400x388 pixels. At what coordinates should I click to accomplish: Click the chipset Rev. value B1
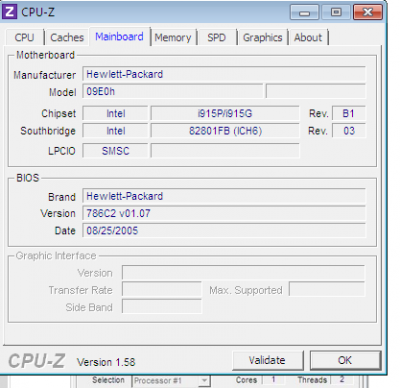[349, 113]
